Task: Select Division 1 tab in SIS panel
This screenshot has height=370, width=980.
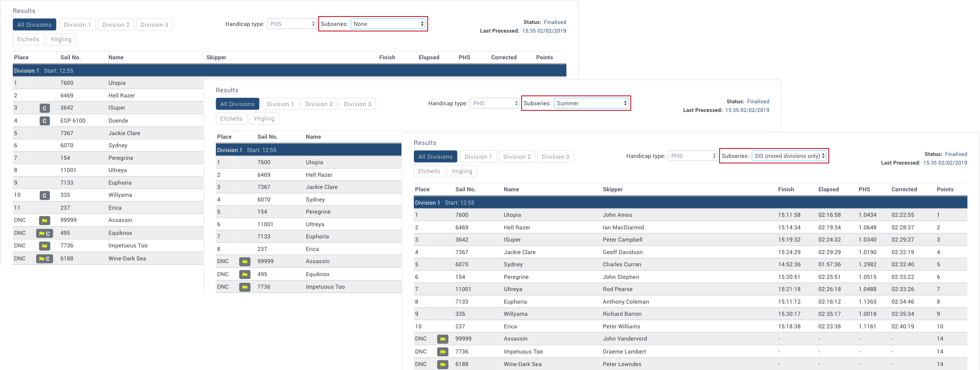Action: click(x=478, y=157)
